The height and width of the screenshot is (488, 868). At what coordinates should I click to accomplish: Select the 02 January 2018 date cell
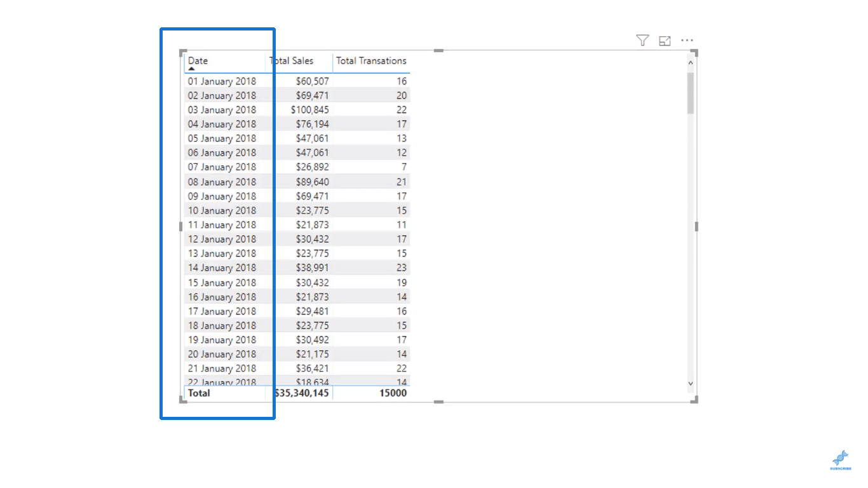pos(222,95)
